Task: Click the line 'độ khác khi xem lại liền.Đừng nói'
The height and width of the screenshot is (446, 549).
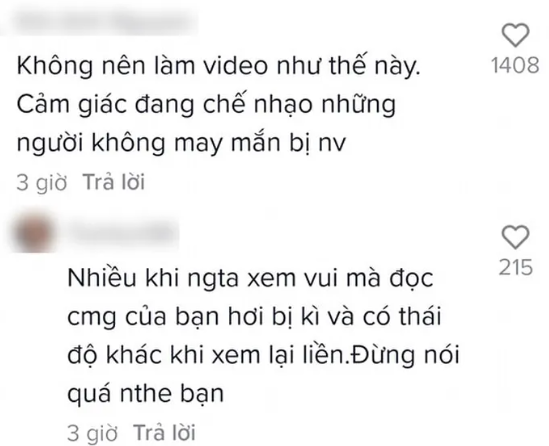Action: pyautogui.click(x=263, y=355)
